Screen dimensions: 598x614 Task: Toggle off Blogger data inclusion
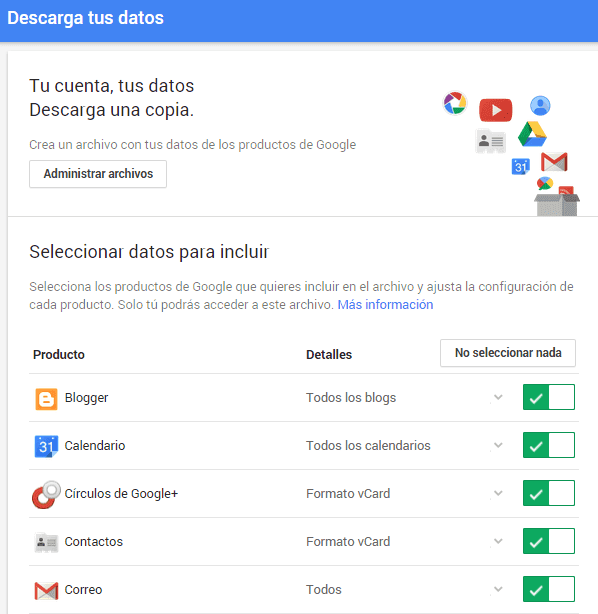[549, 397]
